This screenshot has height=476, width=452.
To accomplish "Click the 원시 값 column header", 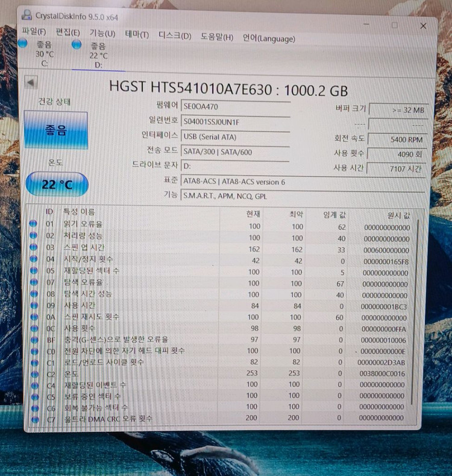I will [398, 215].
